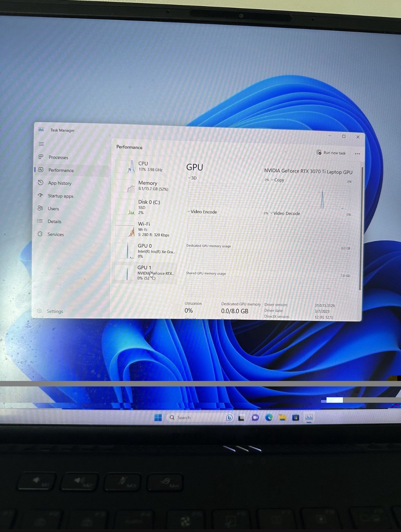The image size is (401, 532).
Task: Select GPU 1 NVIDIA GeForce item
Action: point(145,273)
